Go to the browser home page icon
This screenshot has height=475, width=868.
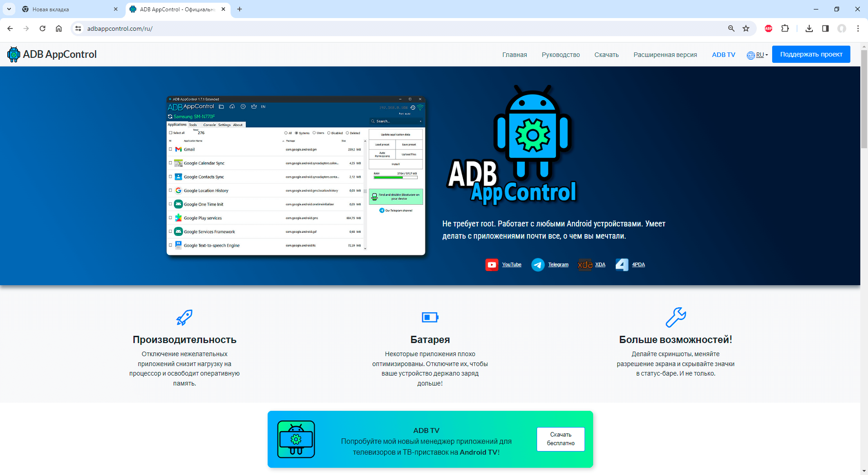[59, 28]
